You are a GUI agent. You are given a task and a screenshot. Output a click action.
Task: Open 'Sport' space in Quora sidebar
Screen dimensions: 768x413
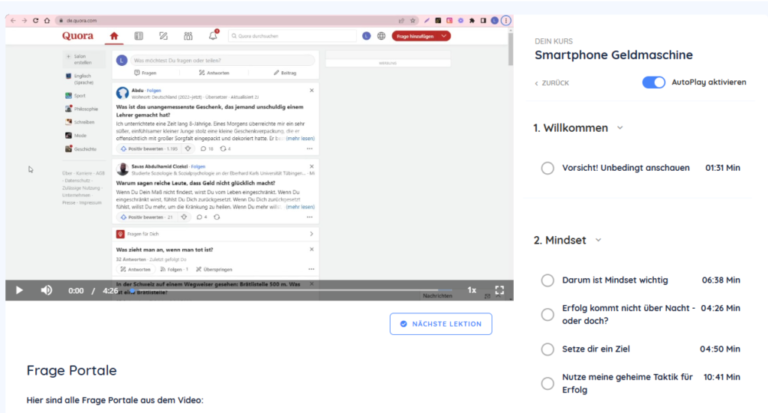[x=75, y=96]
